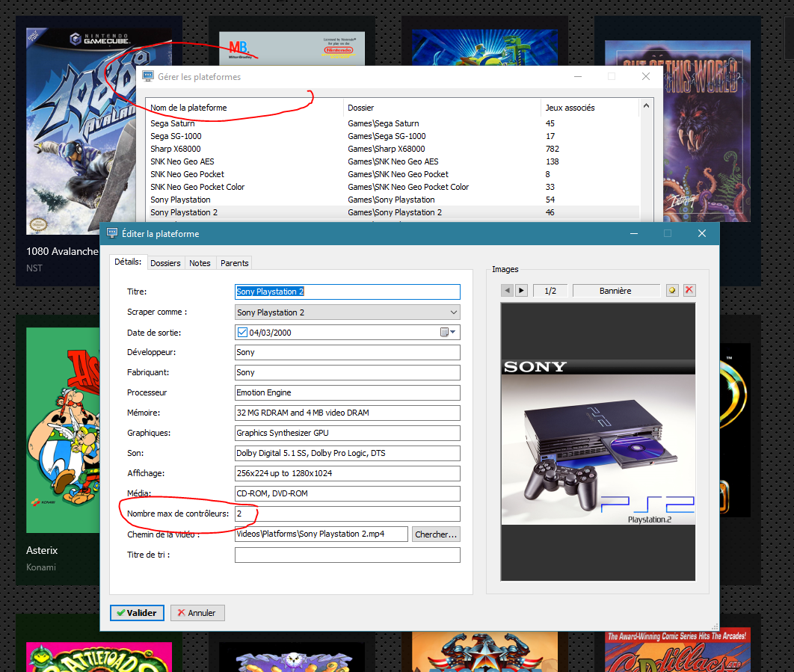Viewport: 794px width, 672px height.
Task: Show the next platform image
Action: pyautogui.click(x=522, y=291)
